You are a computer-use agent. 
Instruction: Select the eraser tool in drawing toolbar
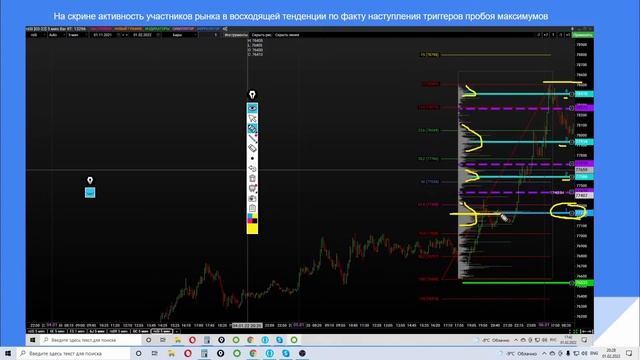(252, 148)
